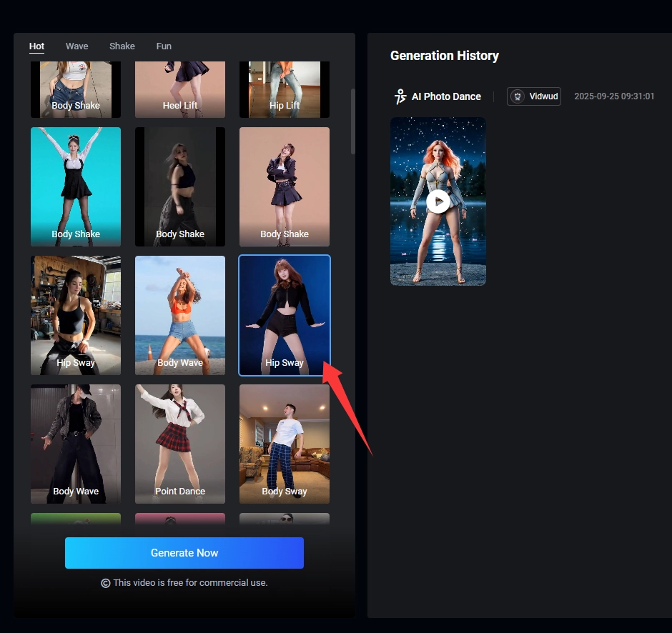Image resolution: width=672 pixels, height=633 pixels.
Task: Click the AI Photo Dance running-figure icon
Action: pyautogui.click(x=400, y=96)
